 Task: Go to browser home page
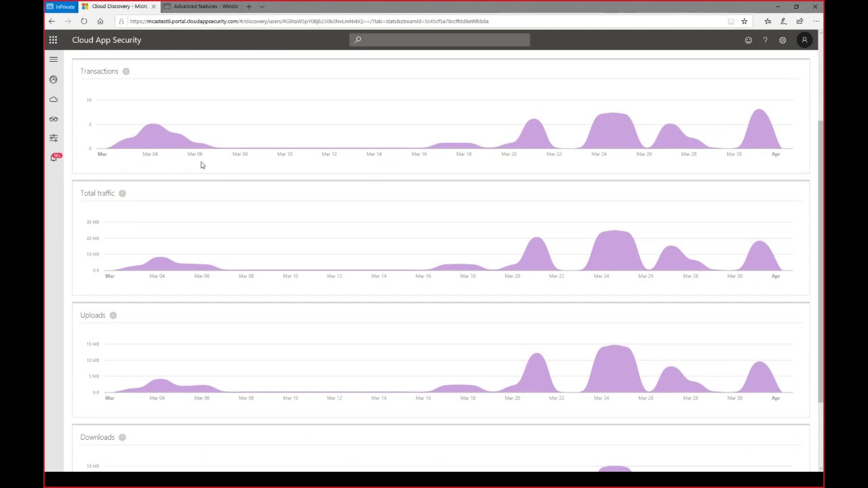click(100, 21)
